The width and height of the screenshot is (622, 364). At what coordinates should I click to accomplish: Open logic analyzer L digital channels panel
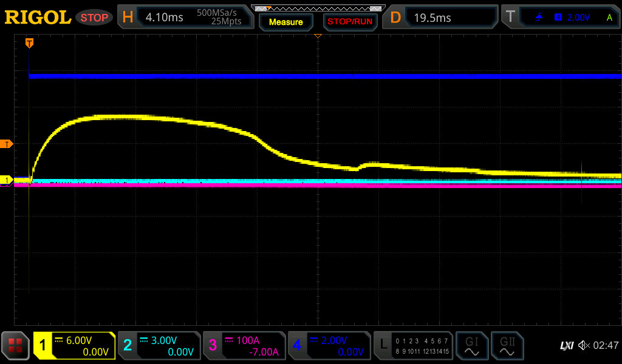pyautogui.click(x=413, y=346)
